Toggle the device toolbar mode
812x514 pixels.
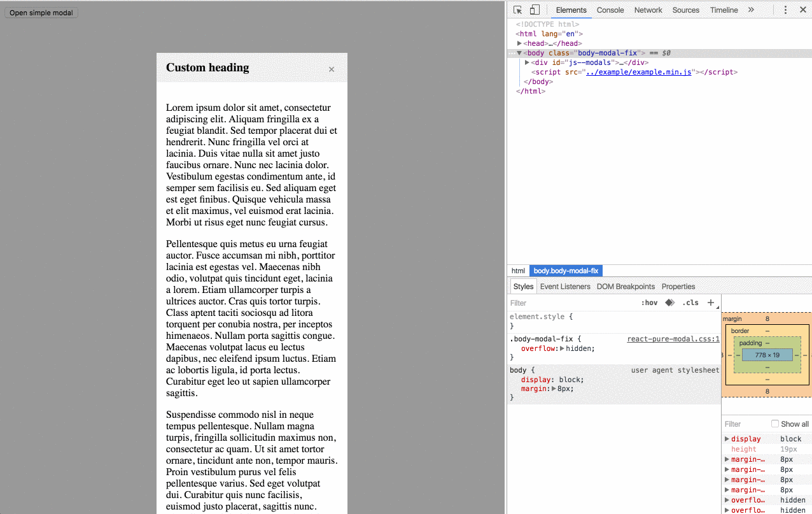click(535, 10)
